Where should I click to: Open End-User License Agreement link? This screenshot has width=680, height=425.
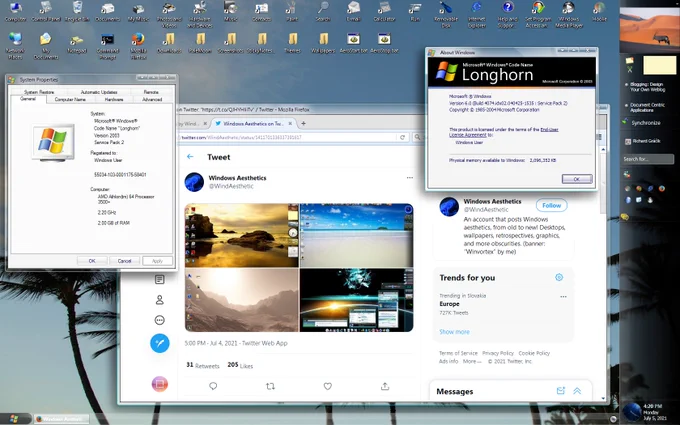(503, 132)
